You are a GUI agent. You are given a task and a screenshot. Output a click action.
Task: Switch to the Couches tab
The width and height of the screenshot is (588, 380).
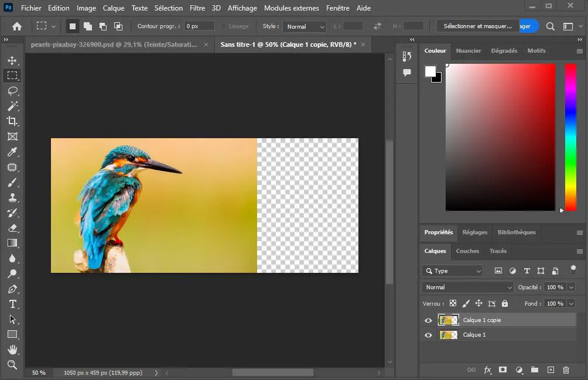pyautogui.click(x=467, y=251)
